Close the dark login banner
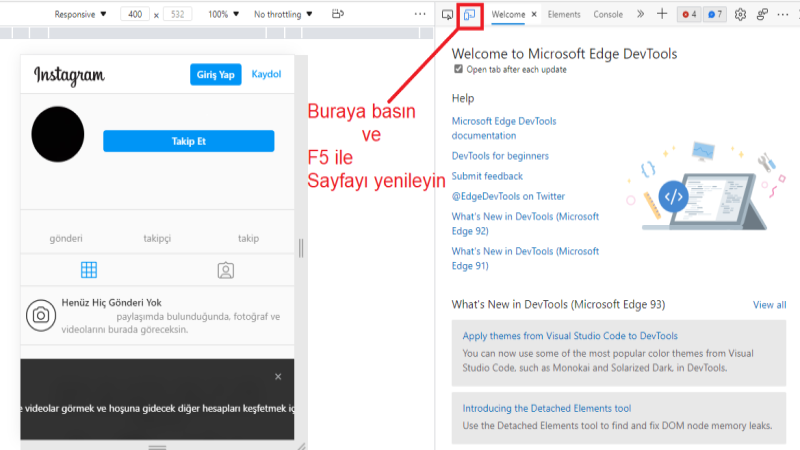 tap(278, 377)
